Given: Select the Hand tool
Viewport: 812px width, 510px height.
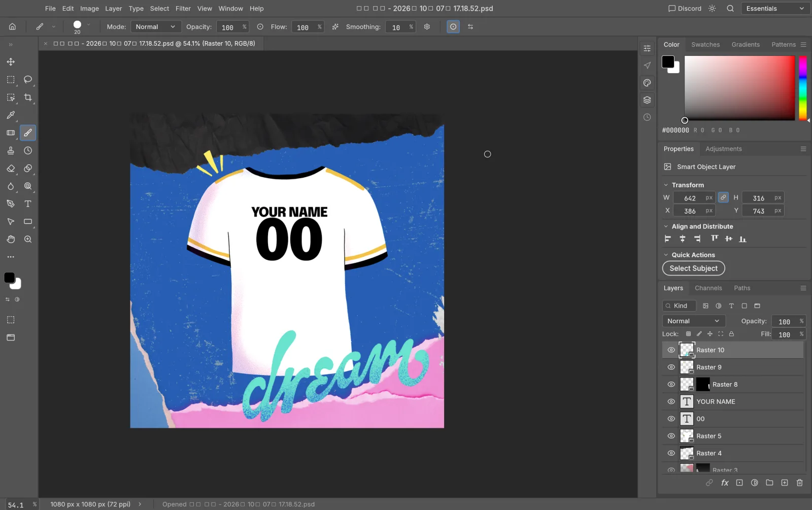Looking at the screenshot, I should (11, 239).
